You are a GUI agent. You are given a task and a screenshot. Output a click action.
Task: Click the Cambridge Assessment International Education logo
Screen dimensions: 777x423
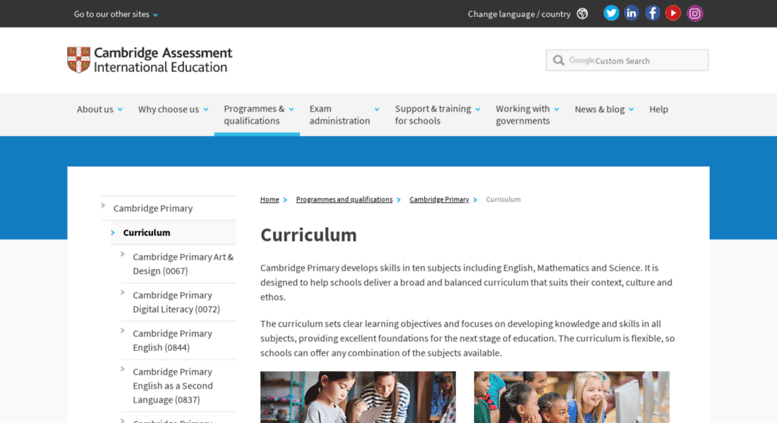tap(150, 60)
